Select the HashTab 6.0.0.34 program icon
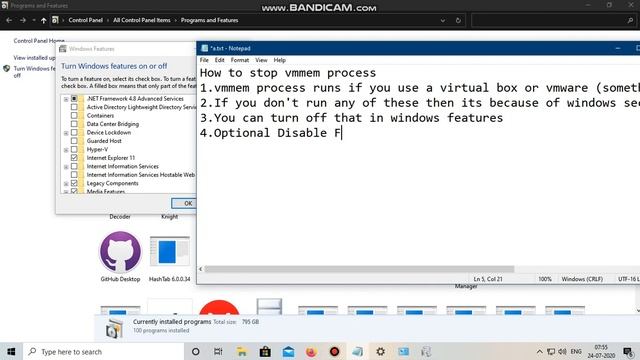This screenshot has width=640, height=360. coord(169,252)
